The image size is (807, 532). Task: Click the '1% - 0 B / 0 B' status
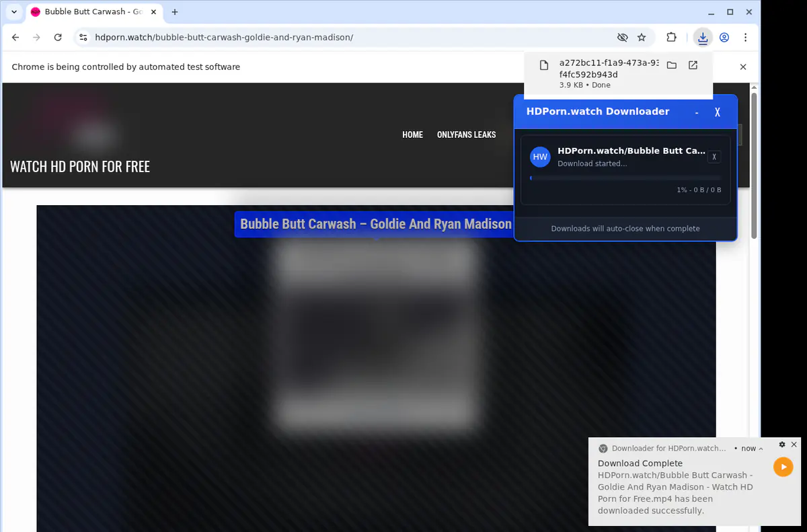pyautogui.click(x=699, y=190)
